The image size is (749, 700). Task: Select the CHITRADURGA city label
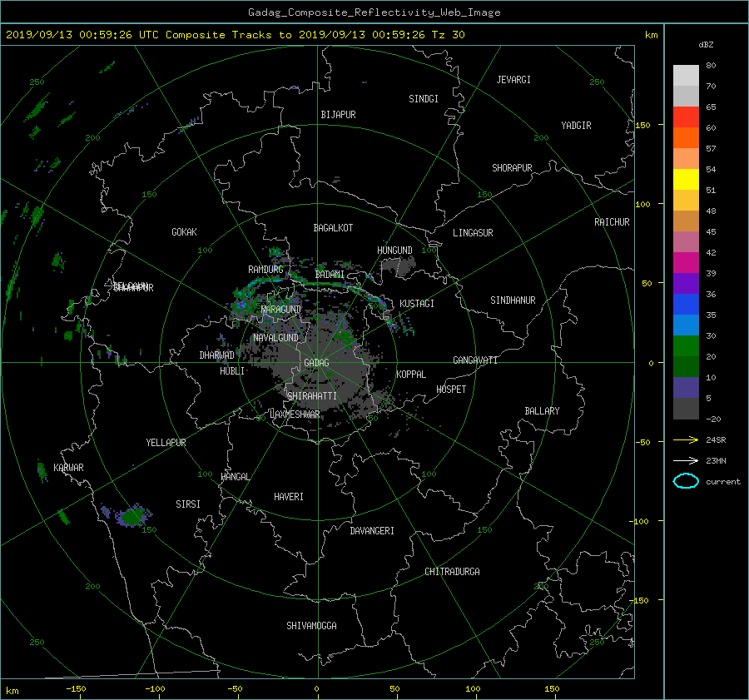point(452,572)
